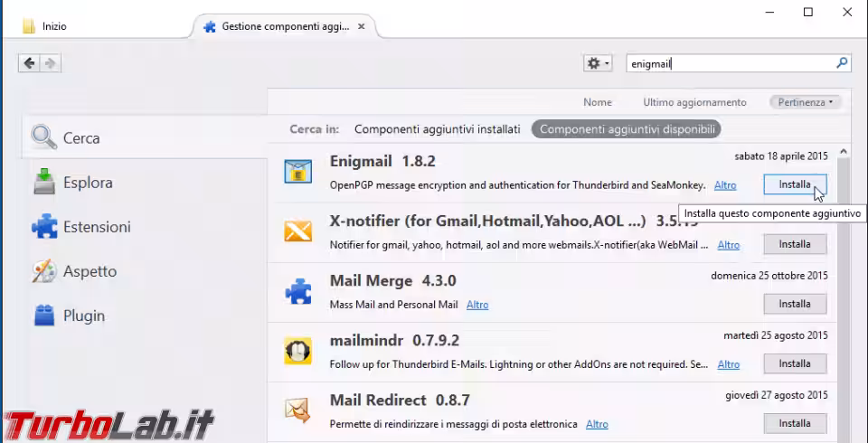This screenshot has width=868, height=443.
Task: Open the Esplora sidebar category
Action: (144, 183)
